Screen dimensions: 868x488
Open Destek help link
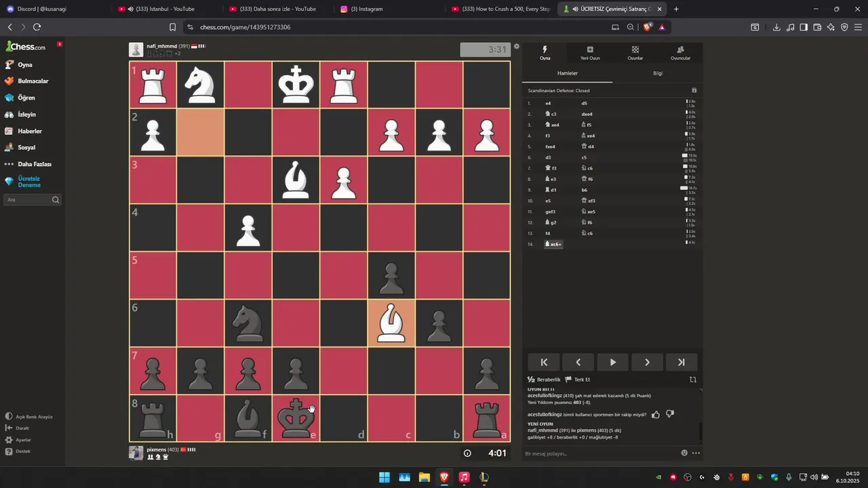pyautogui.click(x=18, y=451)
